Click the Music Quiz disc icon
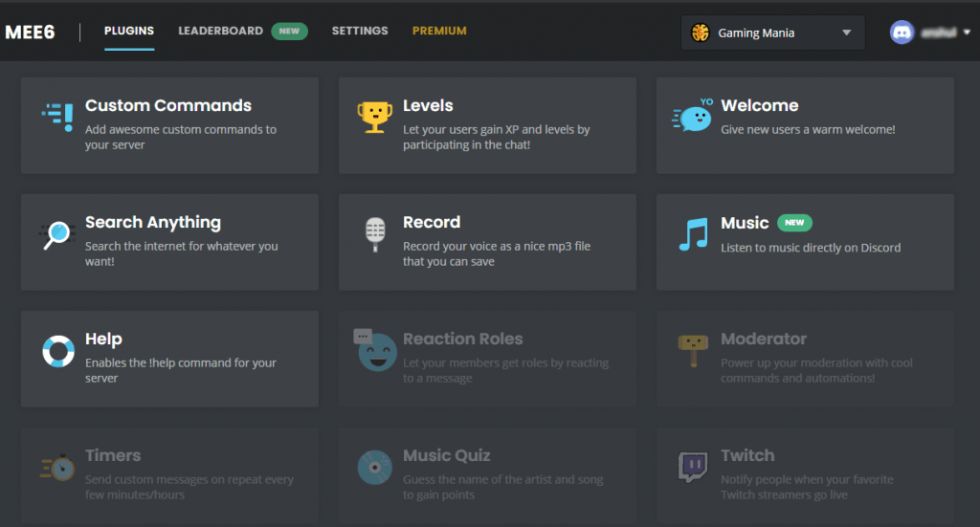This screenshot has width=980, height=527. pos(375,468)
